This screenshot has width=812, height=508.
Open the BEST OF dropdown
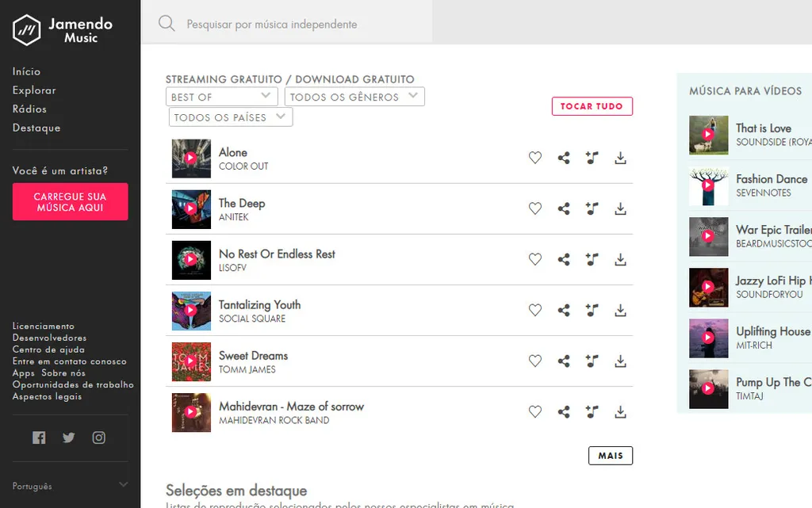click(x=221, y=96)
